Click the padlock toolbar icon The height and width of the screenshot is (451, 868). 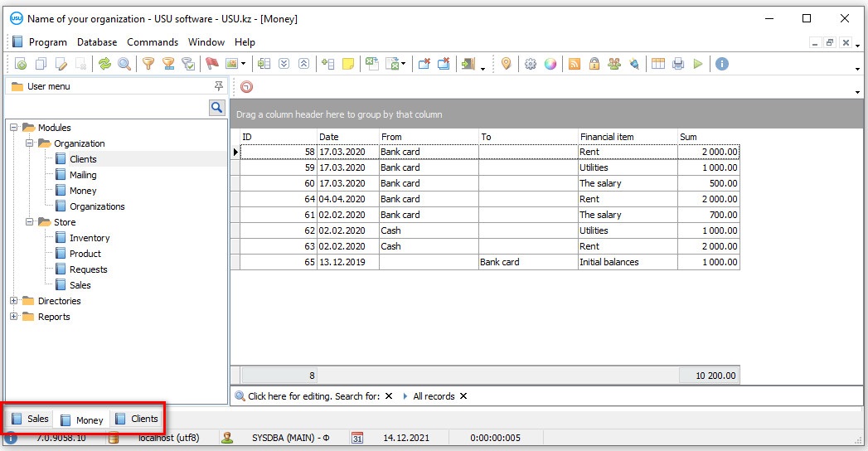(x=594, y=64)
